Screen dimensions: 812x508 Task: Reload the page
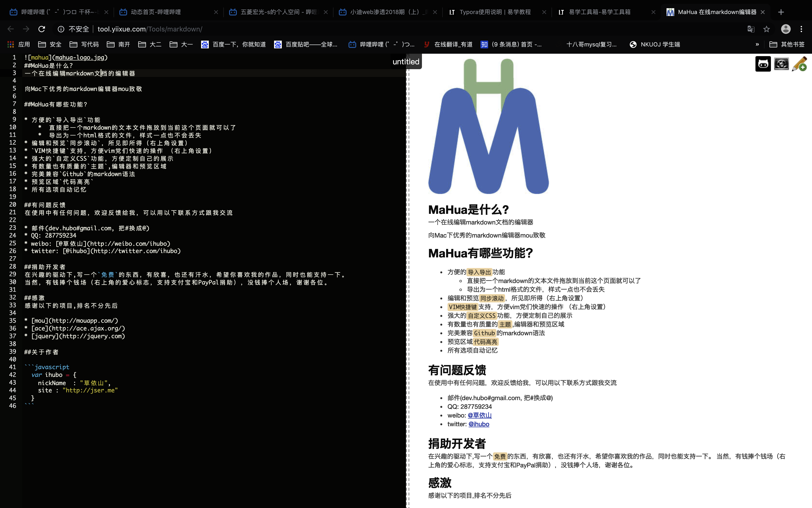click(x=42, y=29)
